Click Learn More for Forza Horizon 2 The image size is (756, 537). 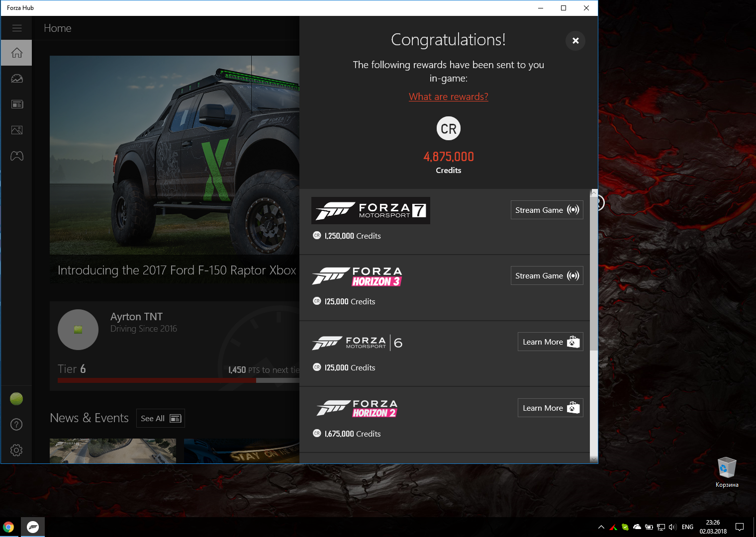tap(551, 408)
